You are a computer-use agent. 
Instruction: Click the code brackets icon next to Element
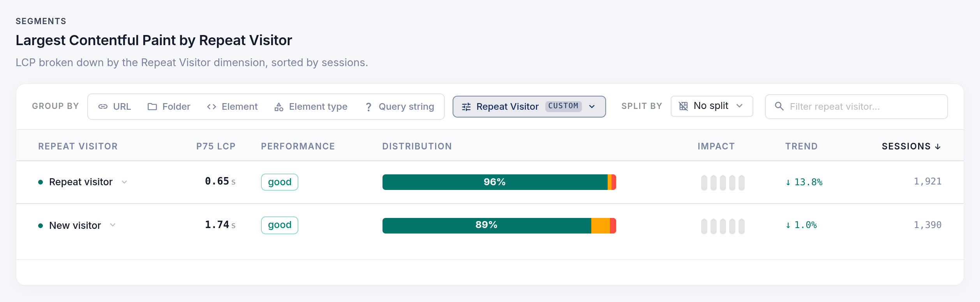pos(212,107)
